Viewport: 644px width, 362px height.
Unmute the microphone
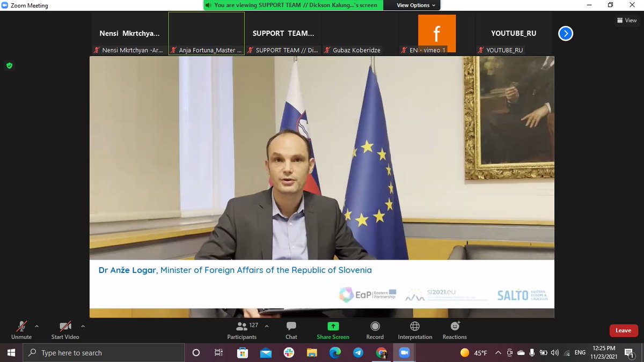coord(21,330)
